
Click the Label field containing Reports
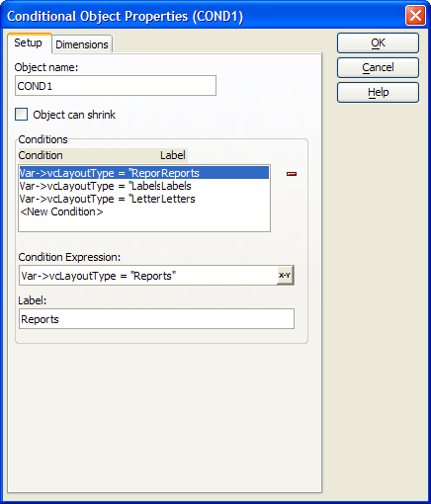(x=156, y=319)
